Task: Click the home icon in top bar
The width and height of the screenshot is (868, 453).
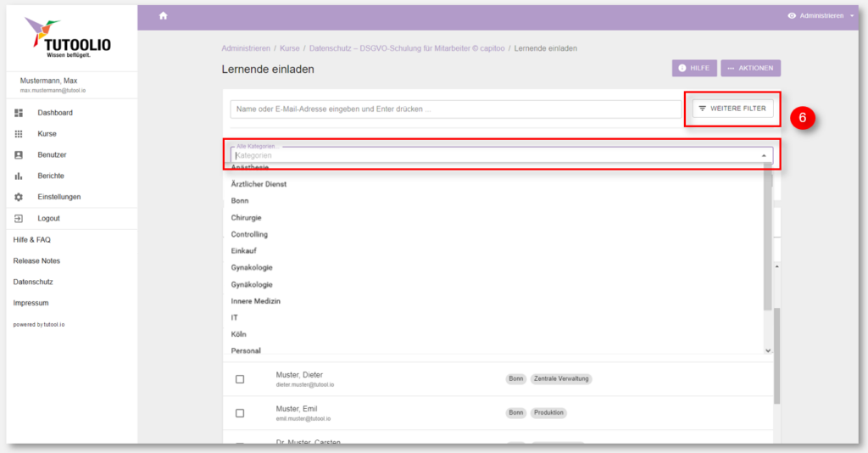Action: coord(164,16)
